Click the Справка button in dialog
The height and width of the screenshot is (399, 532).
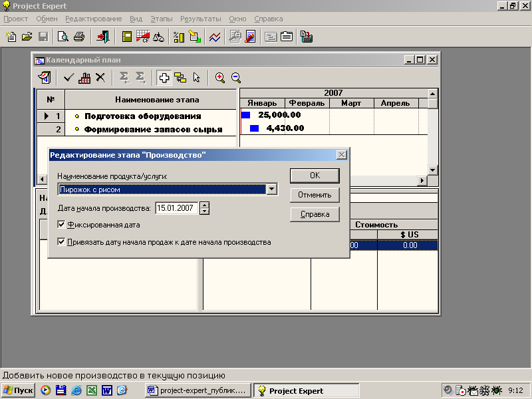pos(315,214)
